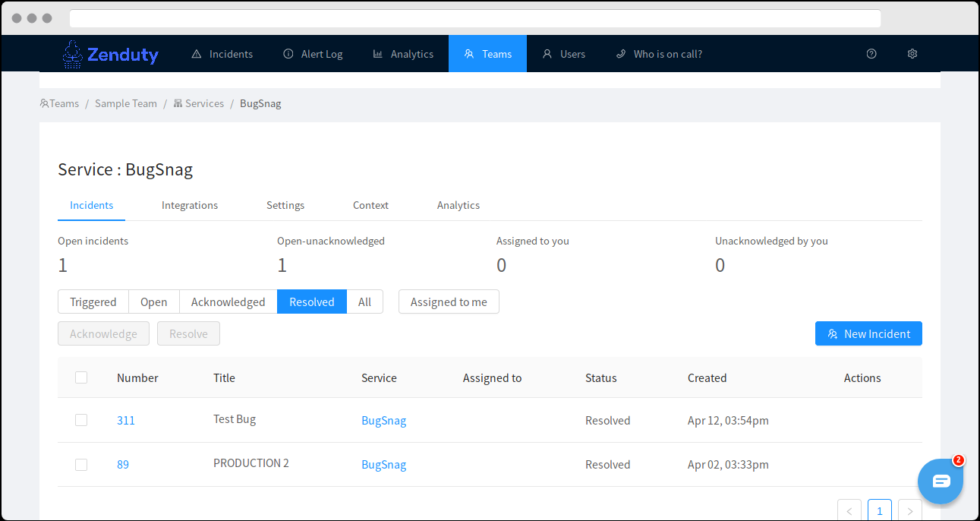
Task: Toggle the Assigned to me filter
Action: [449, 302]
